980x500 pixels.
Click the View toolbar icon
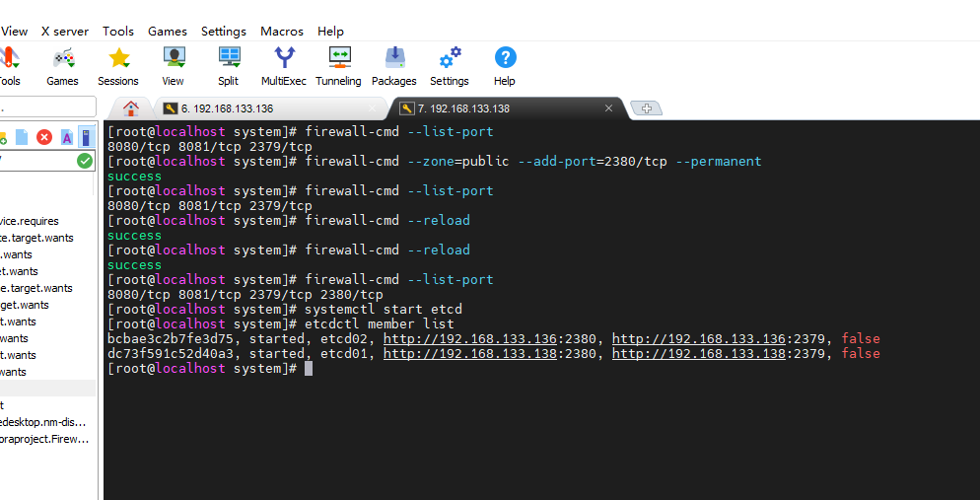[x=174, y=59]
